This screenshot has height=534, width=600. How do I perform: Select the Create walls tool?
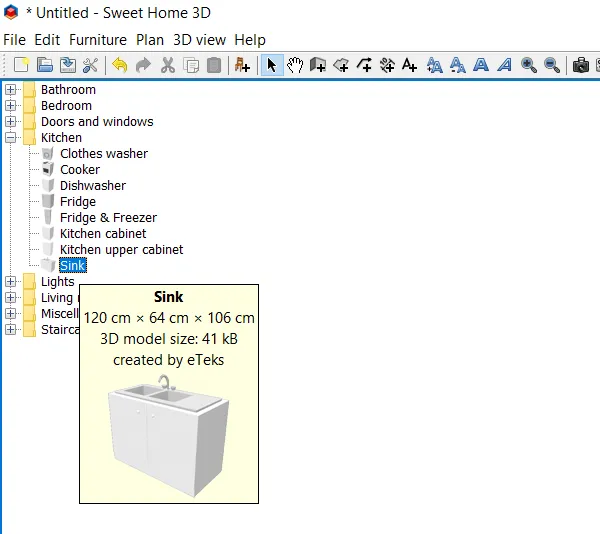coord(318,65)
